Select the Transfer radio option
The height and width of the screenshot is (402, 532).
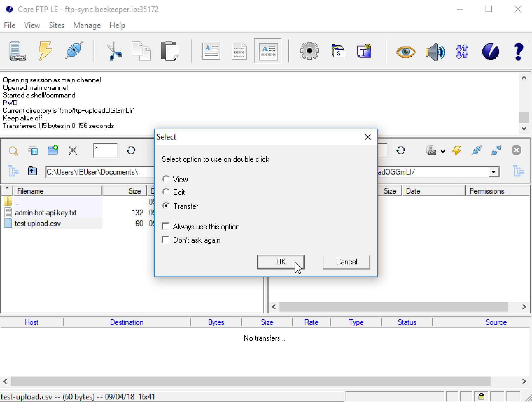(166, 206)
